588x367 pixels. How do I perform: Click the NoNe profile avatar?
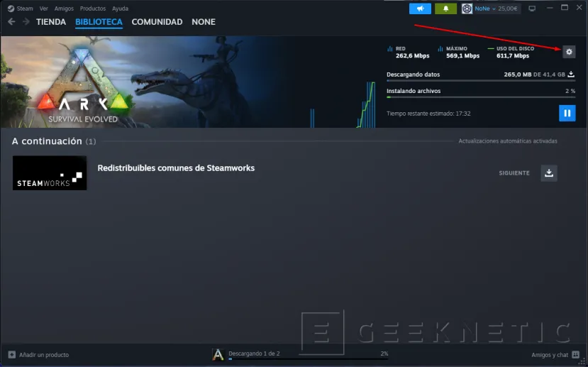[x=467, y=9]
